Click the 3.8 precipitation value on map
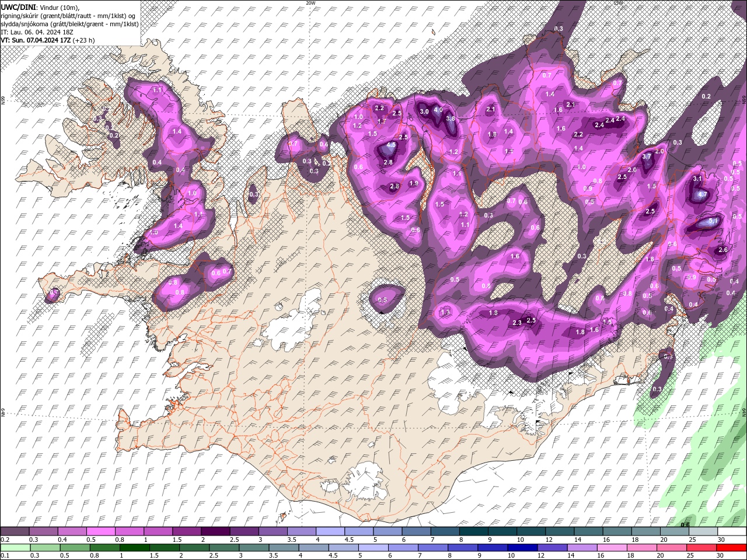747x560 pixels. pyautogui.click(x=450, y=118)
